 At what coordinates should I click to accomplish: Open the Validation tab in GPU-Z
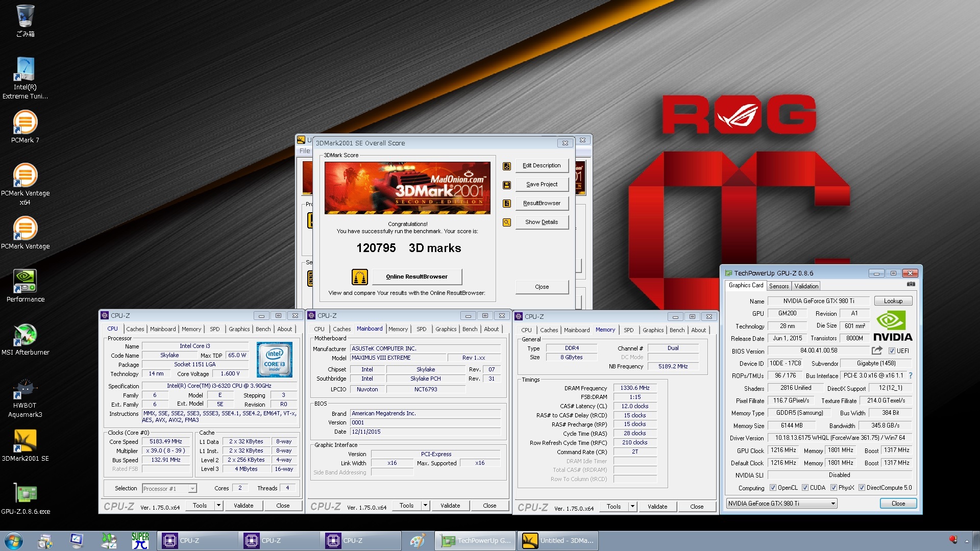[806, 286]
